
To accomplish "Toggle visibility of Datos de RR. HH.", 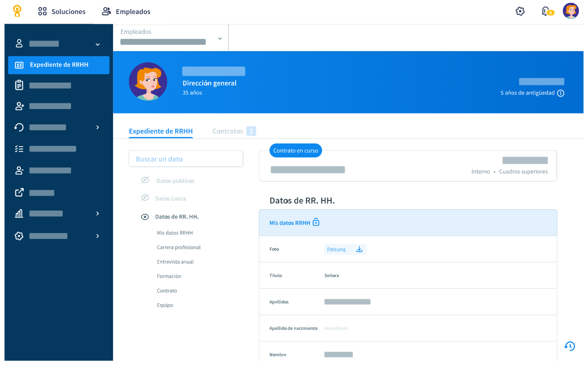I will [x=145, y=217].
